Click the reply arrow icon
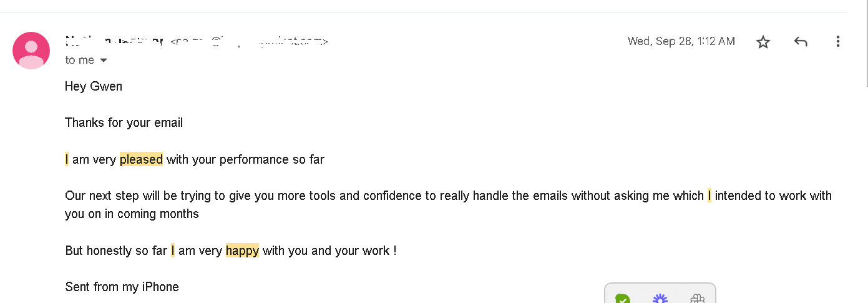868x303 pixels. pyautogui.click(x=801, y=42)
